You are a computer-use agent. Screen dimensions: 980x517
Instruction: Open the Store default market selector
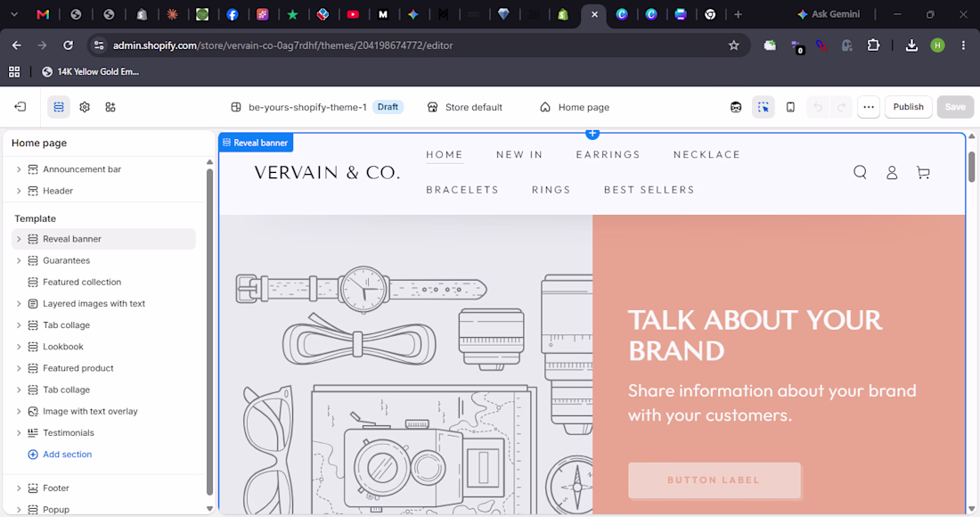tap(465, 107)
